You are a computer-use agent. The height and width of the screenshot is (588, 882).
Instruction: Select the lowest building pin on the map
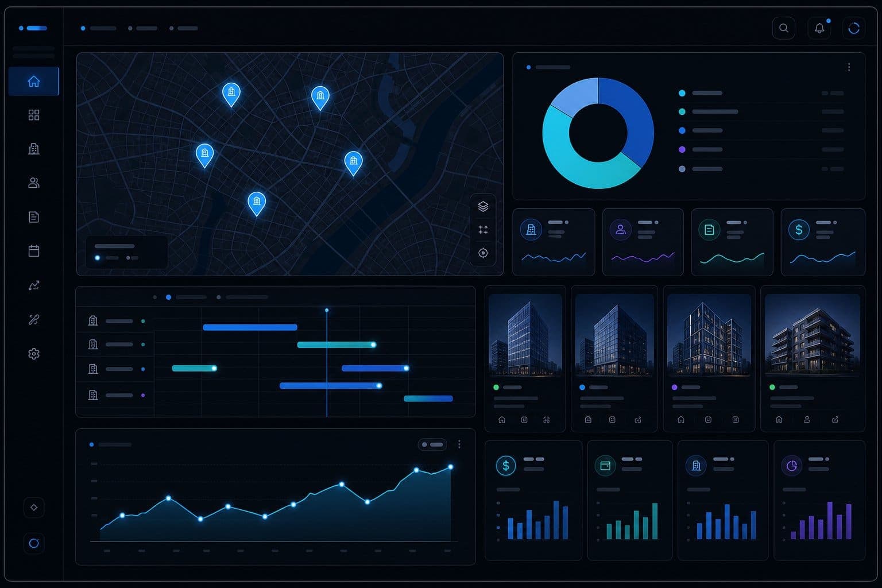[257, 203]
